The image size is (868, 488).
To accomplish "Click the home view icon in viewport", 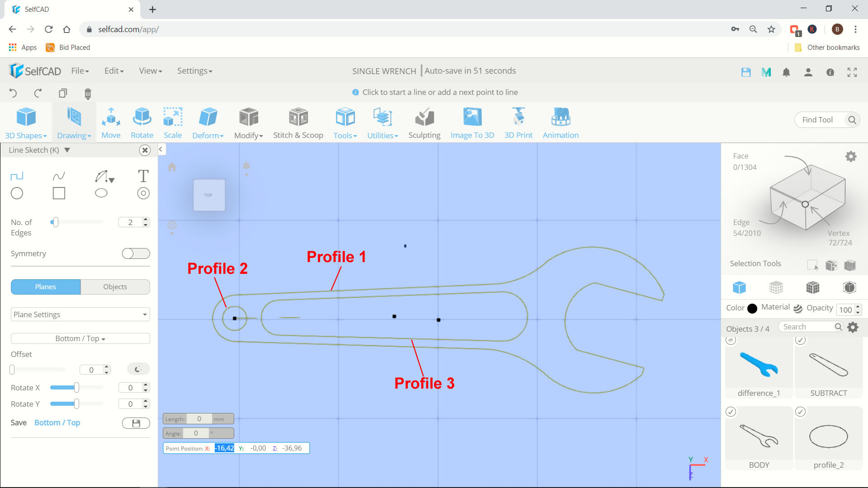I will point(172,167).
